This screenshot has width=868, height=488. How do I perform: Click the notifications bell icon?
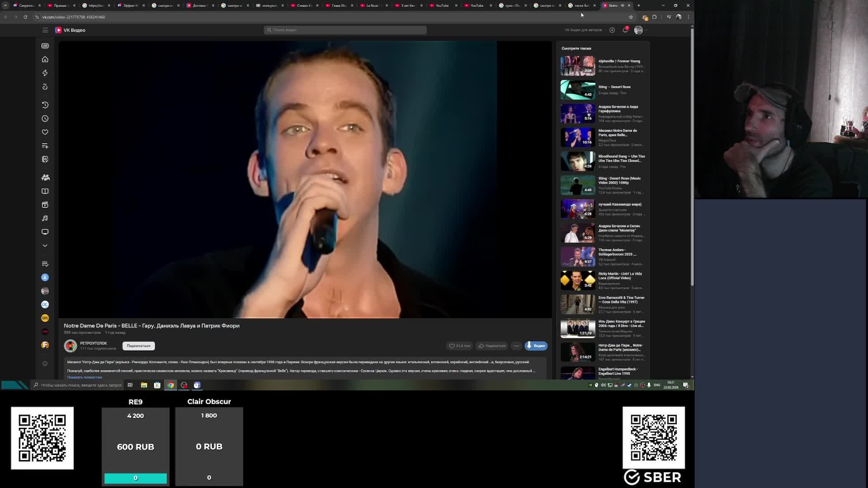coord(625,30)
